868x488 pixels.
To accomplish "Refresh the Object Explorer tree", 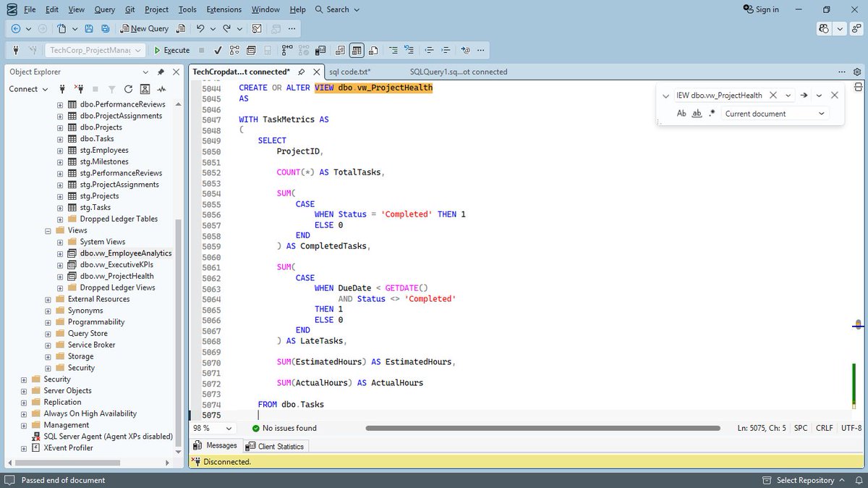I will [x=128, y=88].
